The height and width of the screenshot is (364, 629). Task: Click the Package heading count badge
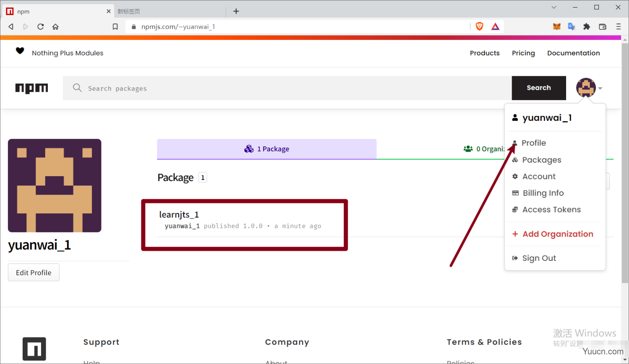pos(203,178)
